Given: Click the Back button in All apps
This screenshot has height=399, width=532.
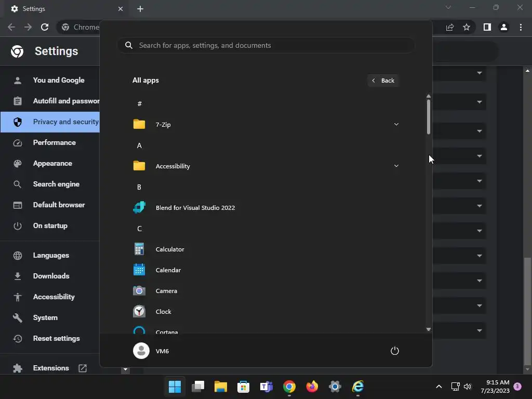Looking at the screenshot, I should pos(383,81).
